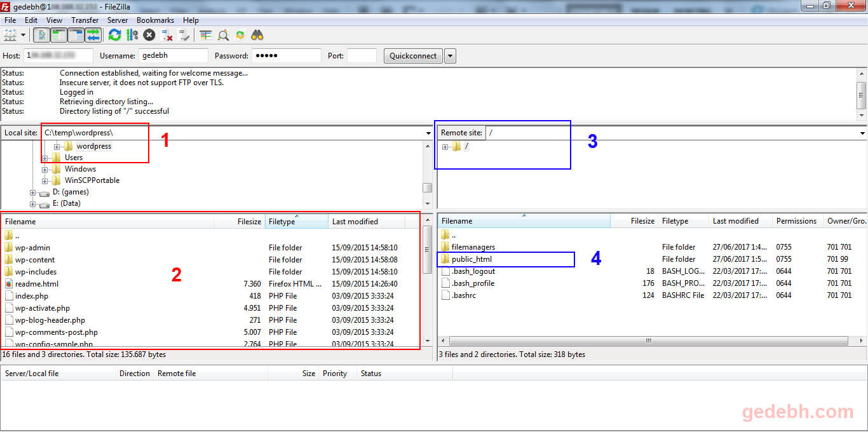Select the WinSCPPortable folder in tree
Image resolution: width=868 pixels, height=432 pixels.
[92, 180]
